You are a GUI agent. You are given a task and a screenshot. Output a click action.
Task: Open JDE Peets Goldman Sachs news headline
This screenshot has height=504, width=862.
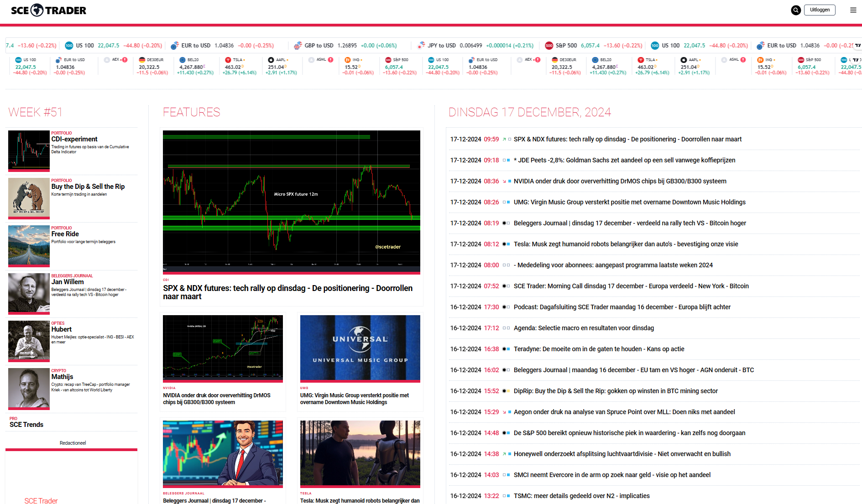click(625, 161)
